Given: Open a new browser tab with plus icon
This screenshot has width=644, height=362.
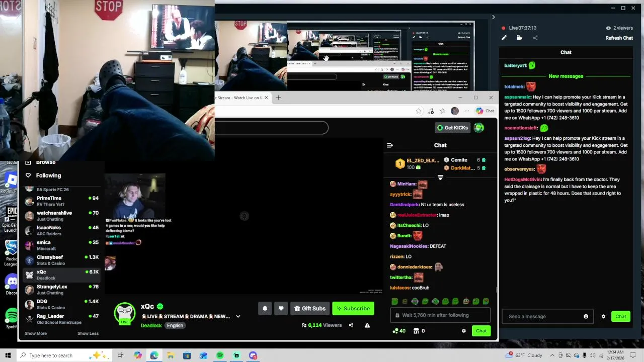Looking at the screenshot, I should 278,98.
